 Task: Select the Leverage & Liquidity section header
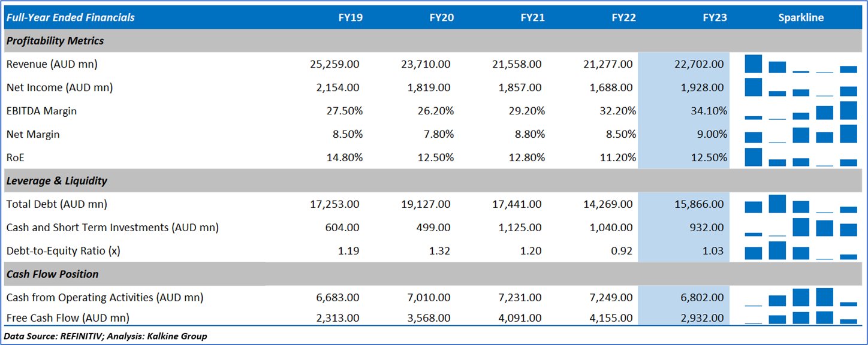point(57,180)
